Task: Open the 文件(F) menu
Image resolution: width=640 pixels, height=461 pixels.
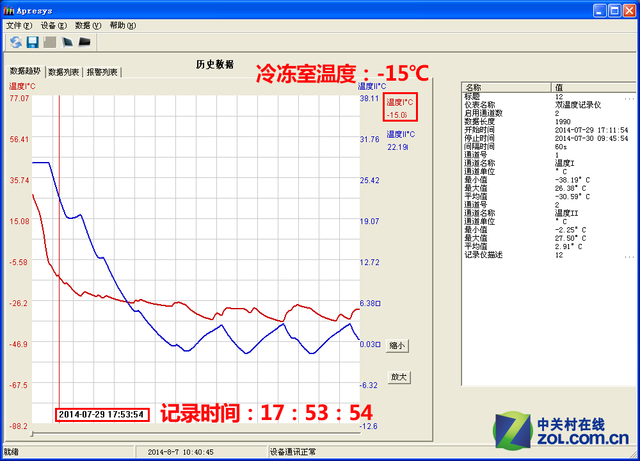Action: coord(19,26)
